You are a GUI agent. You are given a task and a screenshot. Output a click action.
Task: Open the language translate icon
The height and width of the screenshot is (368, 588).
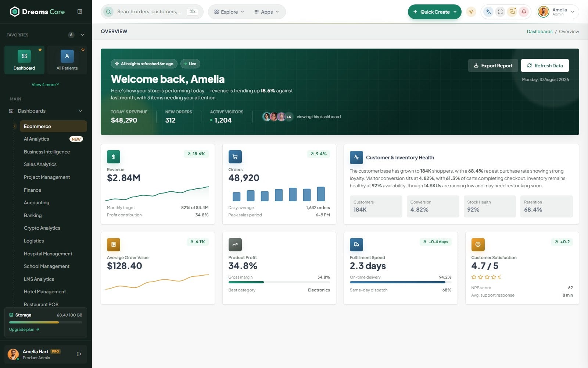[x=488, y=12]
